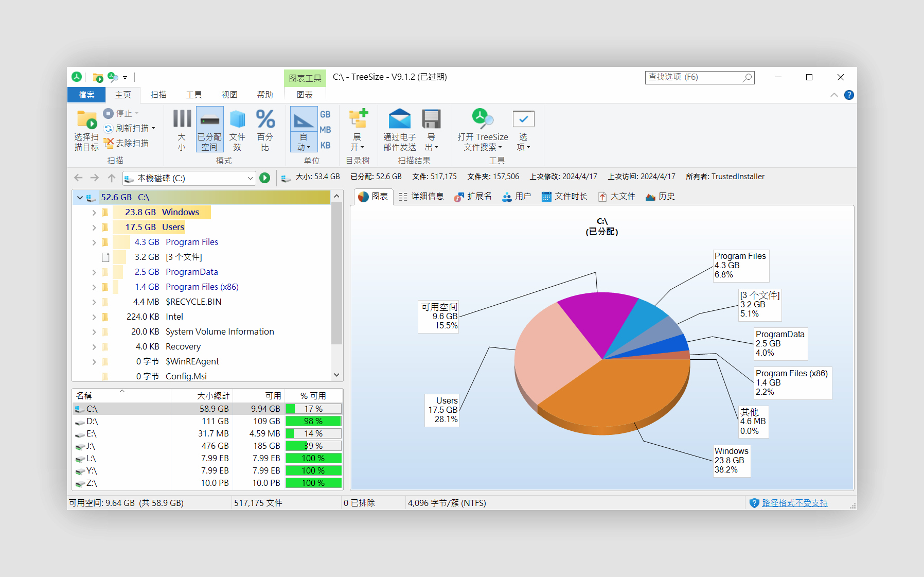
Task: Click the orange Windows pie slice
Action: click(612, 396)
